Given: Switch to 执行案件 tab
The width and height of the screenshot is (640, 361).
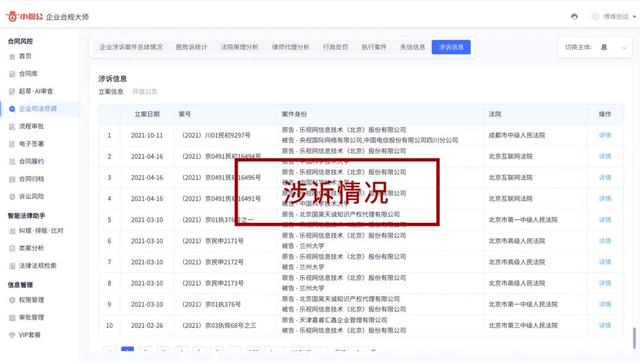Looking at the screenshot, I should pyautogui.click(x=374, y=47).
